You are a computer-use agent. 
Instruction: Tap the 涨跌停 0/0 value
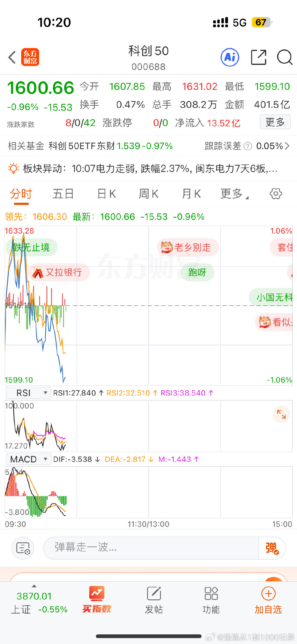pyautogui.click(x=161, y=123)
